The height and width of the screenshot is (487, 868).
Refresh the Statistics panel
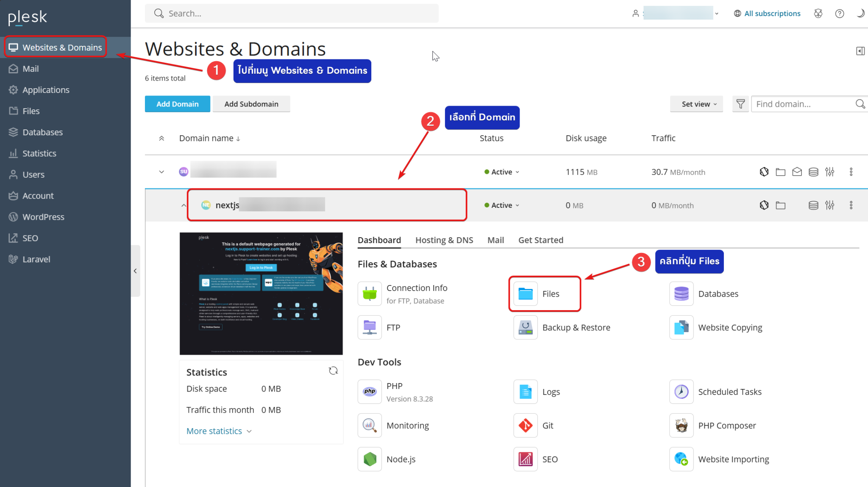tap(333, 370)
